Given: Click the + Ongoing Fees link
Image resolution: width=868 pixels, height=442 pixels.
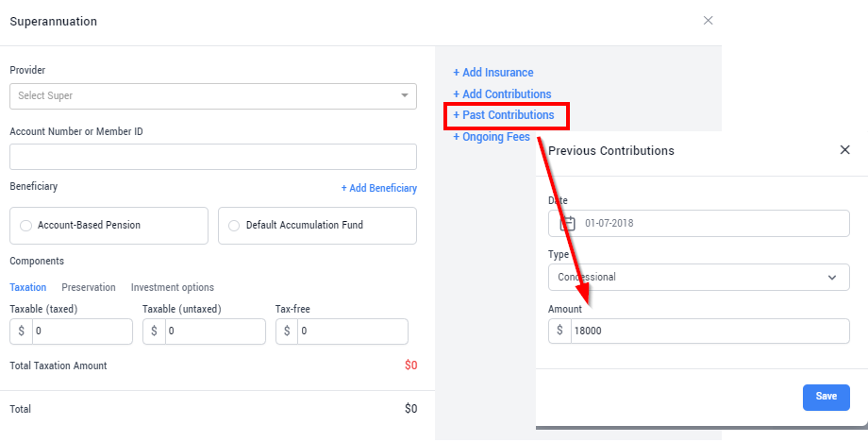Looking at the screenshot, I should pyautogui.click(x=492, y=137).
